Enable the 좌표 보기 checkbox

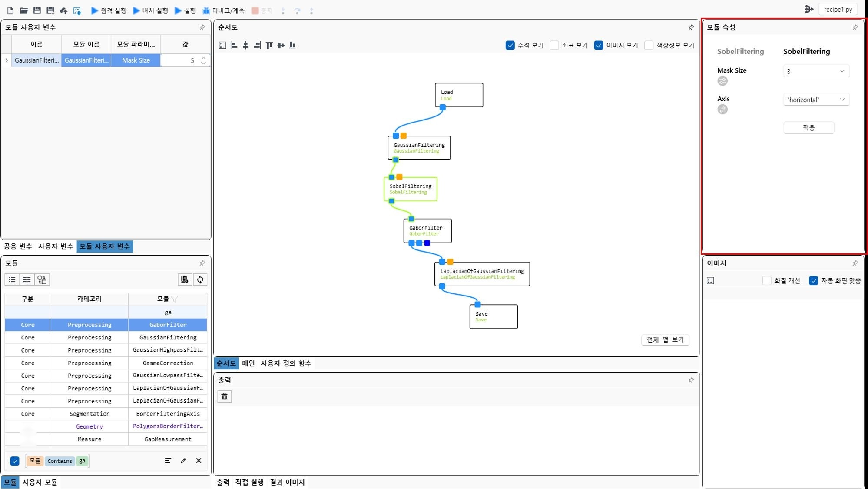pos(554,45)
